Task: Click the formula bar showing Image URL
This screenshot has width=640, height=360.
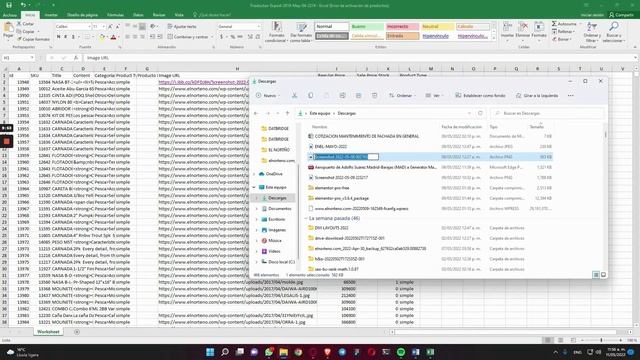Action: point(359,58)
